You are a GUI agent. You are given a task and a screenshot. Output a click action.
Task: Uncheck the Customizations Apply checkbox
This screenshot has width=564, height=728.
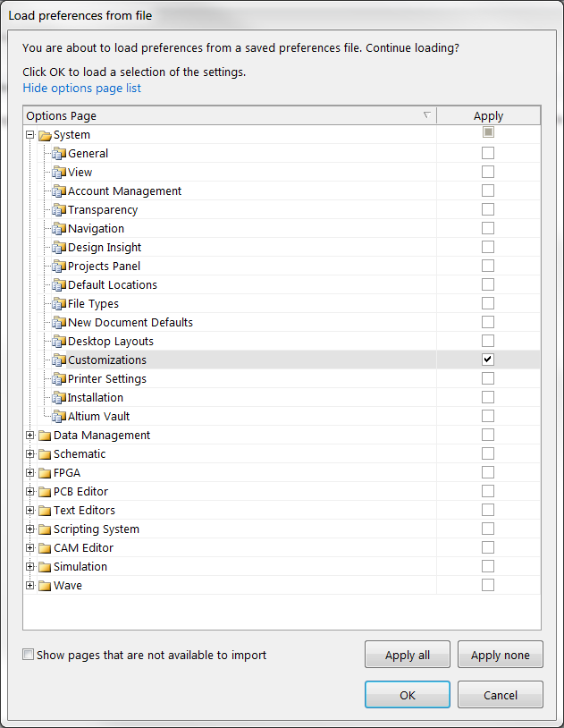[x=488, y=360]
